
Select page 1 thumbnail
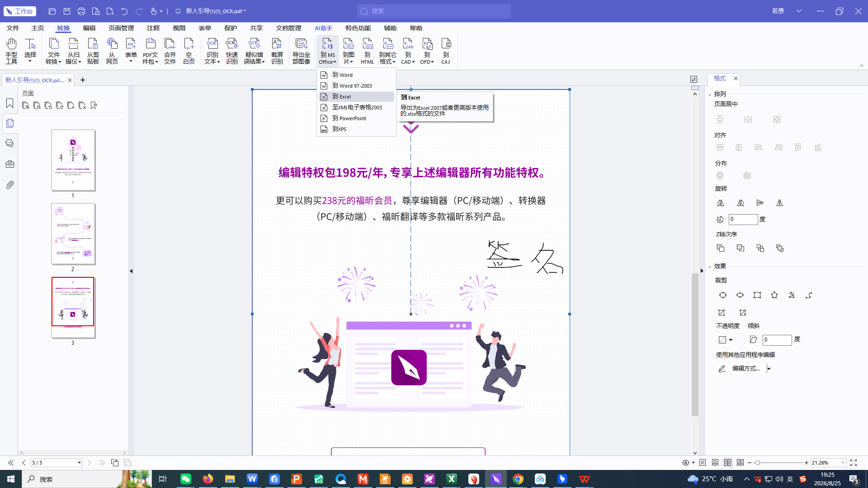pyautogui.click(x=73, y=160)
